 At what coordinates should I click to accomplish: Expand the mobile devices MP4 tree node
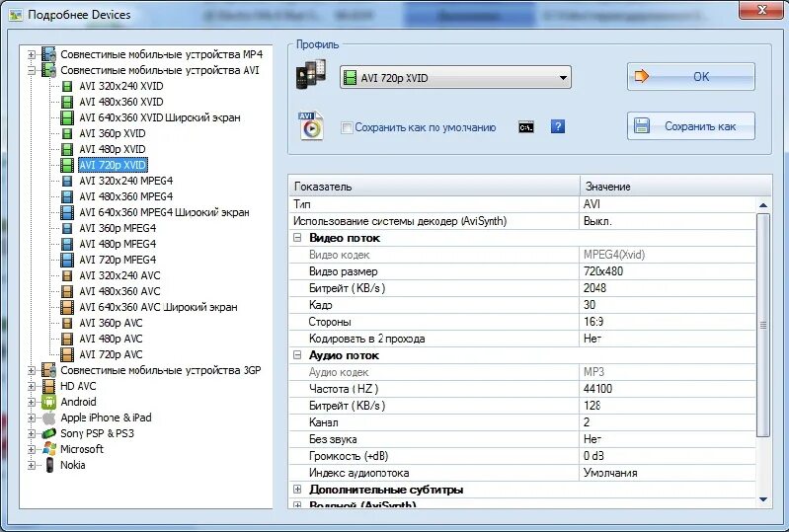click(32, 54)
